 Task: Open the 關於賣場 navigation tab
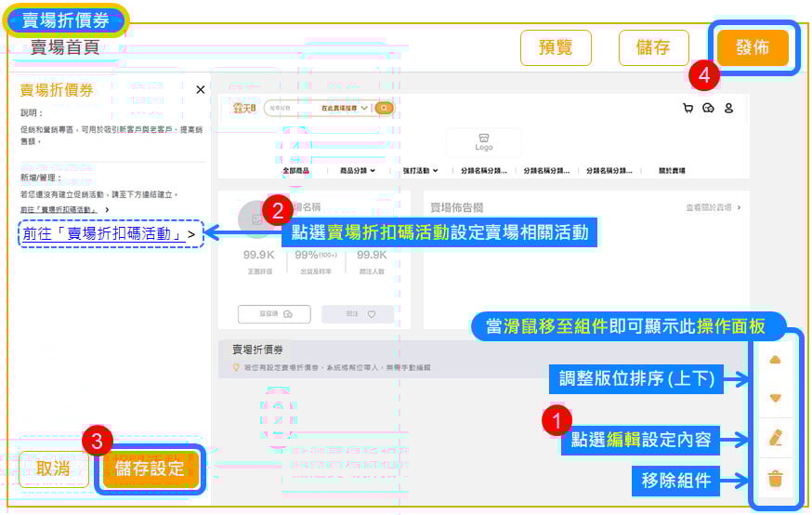(672, 171)
